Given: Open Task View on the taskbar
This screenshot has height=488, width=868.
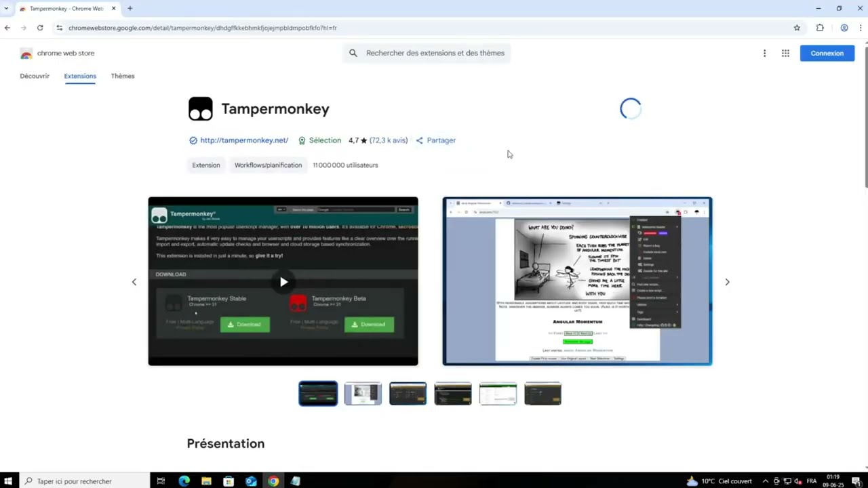Looking at the screenshot, I should point(161,481).
